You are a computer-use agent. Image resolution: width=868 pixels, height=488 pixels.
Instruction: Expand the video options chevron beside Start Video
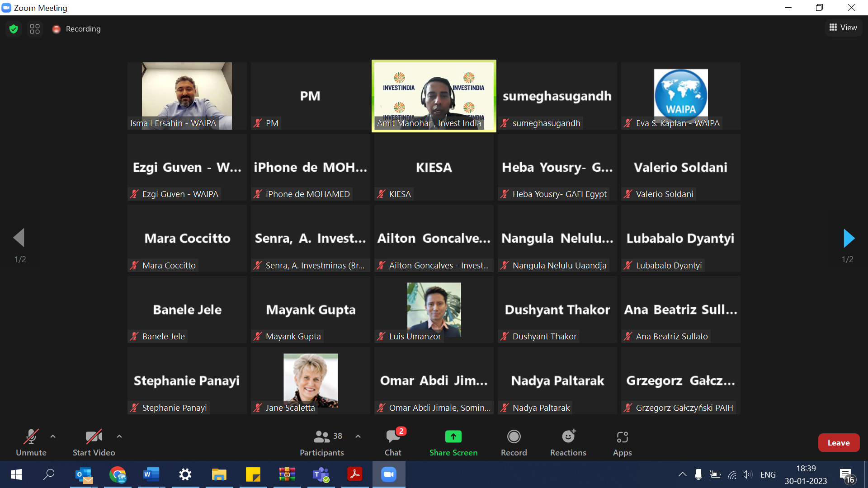tap(119, 436)
